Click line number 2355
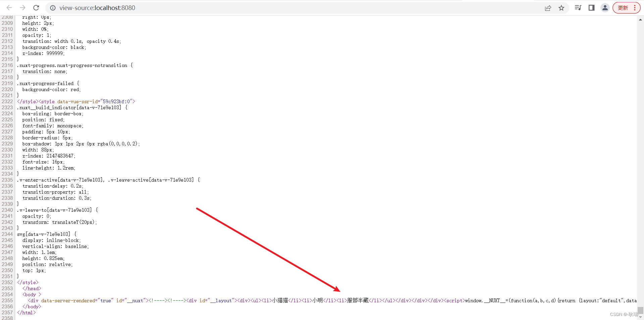The width and height of the screenshot is (644, 320). [7, 301]
